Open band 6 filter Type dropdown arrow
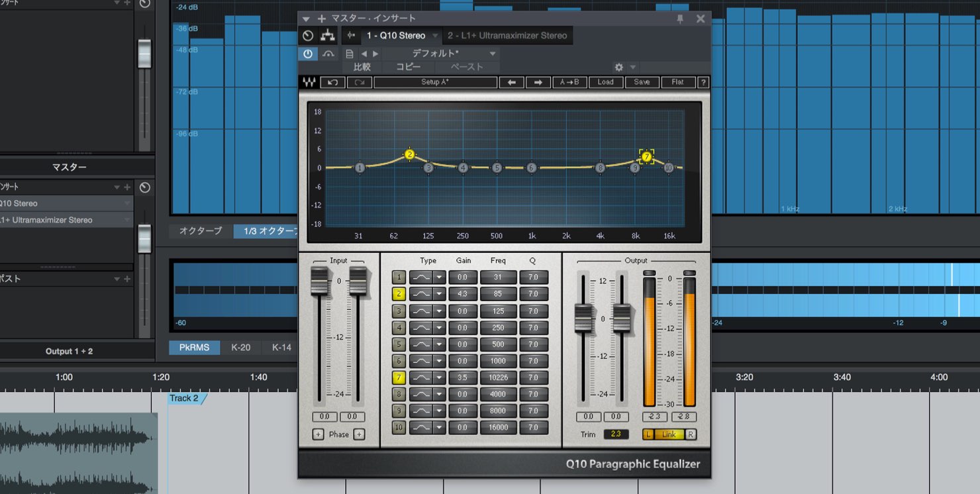The width and height of the screenshot is (980, 494). pos(438,361)
